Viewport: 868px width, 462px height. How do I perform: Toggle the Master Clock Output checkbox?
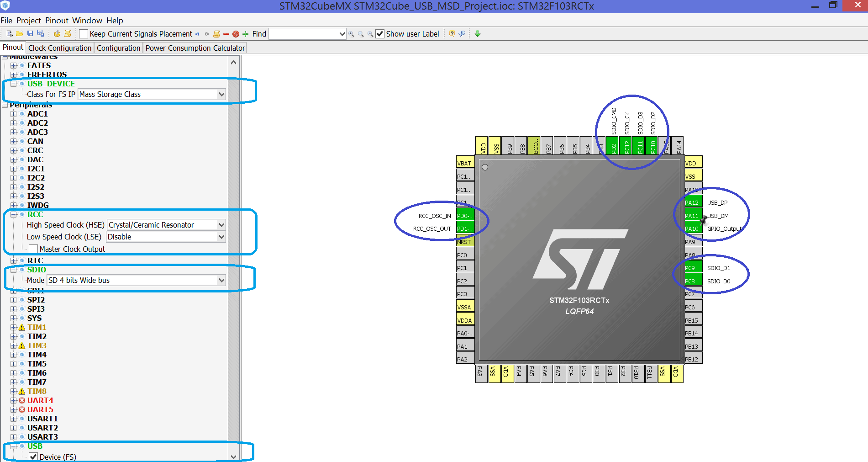pos(33,249)
